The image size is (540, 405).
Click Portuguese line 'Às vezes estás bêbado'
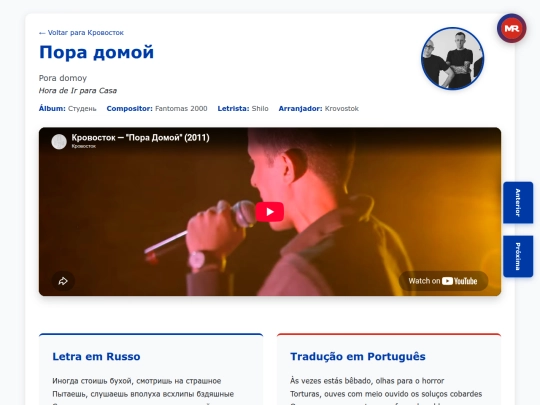367,381
